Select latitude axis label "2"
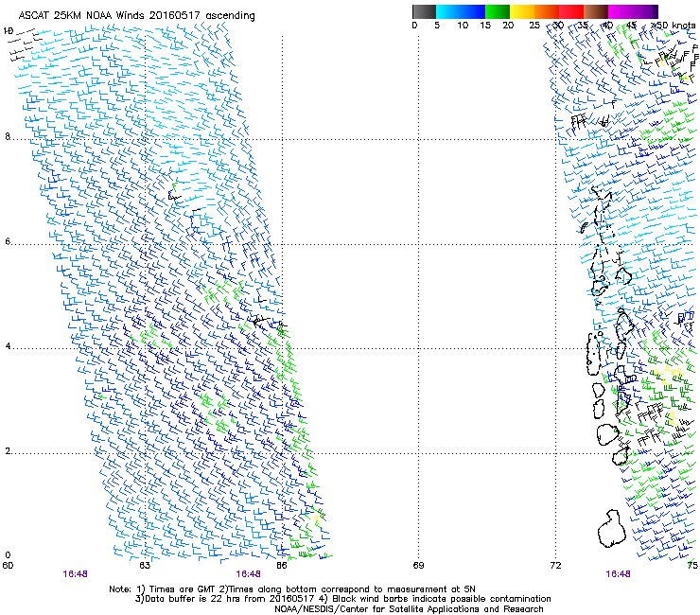Image resolution: width=700 pixels, height=615 pixels. coord(8,451)
